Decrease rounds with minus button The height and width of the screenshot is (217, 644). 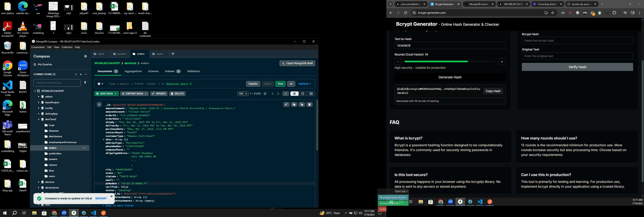[398, 62]
